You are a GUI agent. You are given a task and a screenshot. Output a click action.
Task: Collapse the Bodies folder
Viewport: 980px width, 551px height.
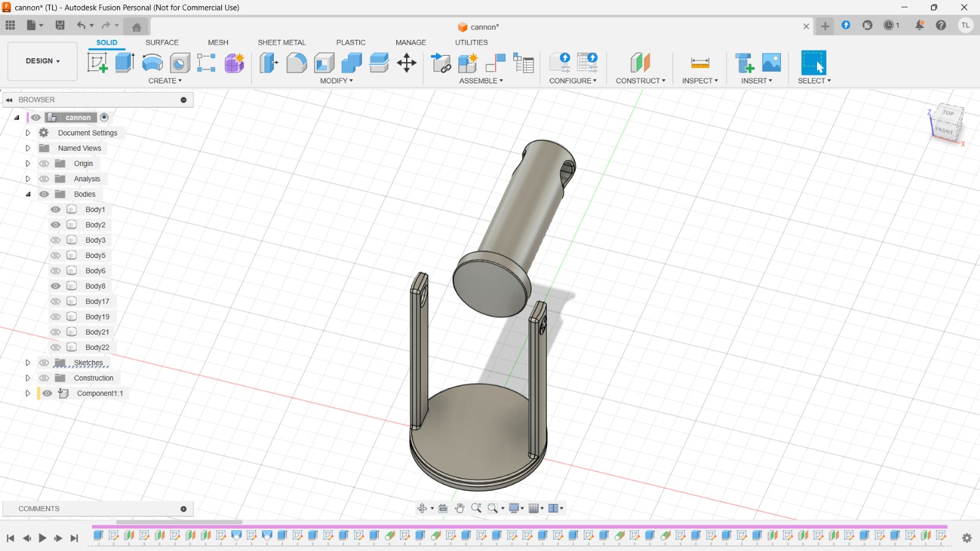tap(28, 194)
